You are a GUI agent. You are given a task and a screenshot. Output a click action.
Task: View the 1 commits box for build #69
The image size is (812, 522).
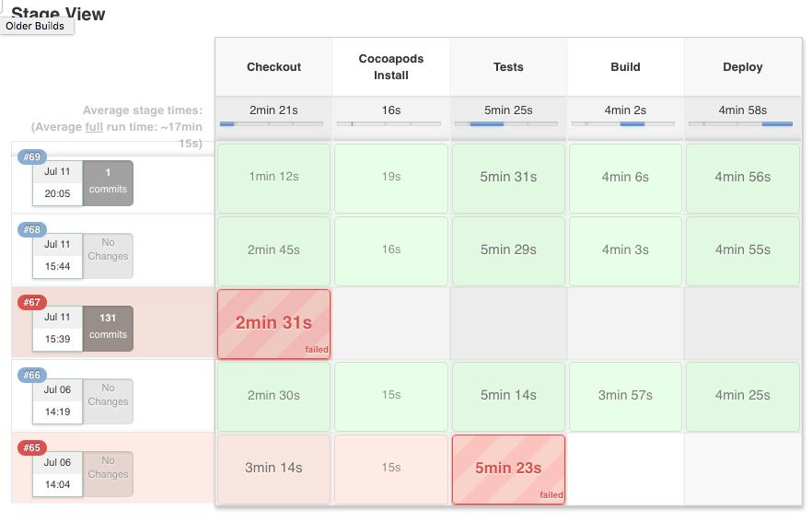[x=108, y=183]
